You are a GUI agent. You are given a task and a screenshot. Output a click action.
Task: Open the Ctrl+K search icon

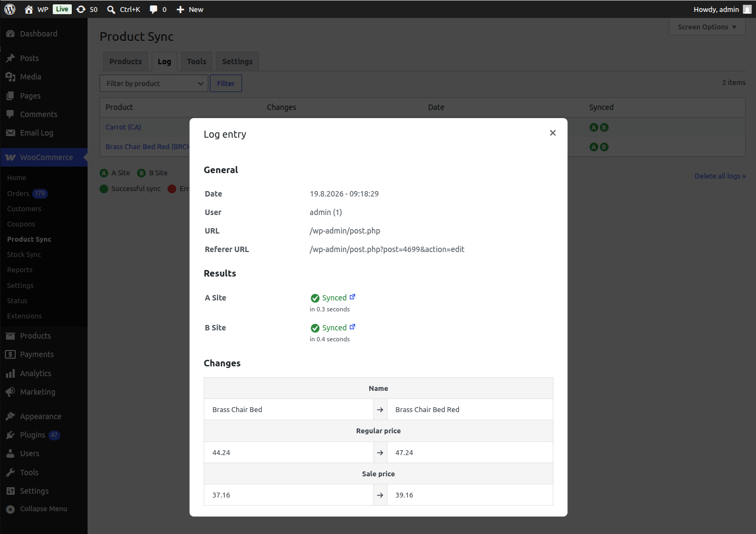pos(123,9)
